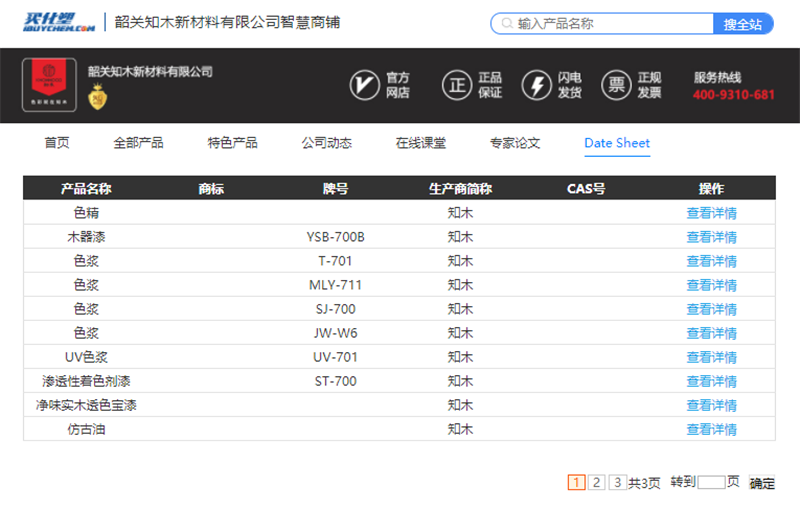Screen dimensions: 800x509
Task: Click the 官方网店 checkmark icon
Action: coord(364,85)
